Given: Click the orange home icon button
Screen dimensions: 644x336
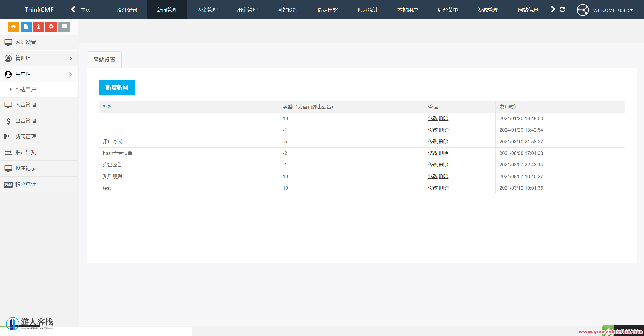Looking at the screenshot, I should pyautogui.click(x=13, y=27).
